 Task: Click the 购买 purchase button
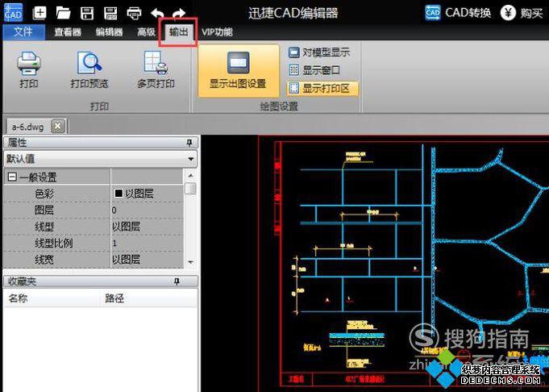(x=522, y=13)
